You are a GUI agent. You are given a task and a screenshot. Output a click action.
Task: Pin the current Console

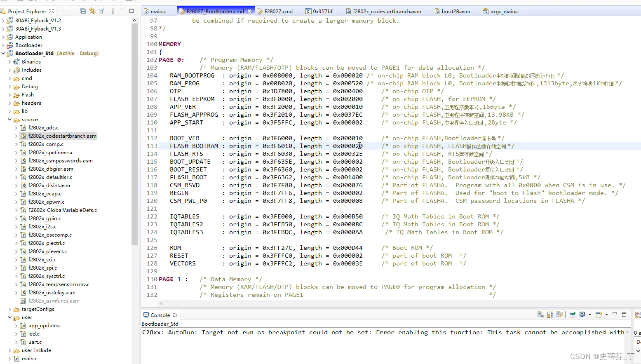(x=572, y=315)
